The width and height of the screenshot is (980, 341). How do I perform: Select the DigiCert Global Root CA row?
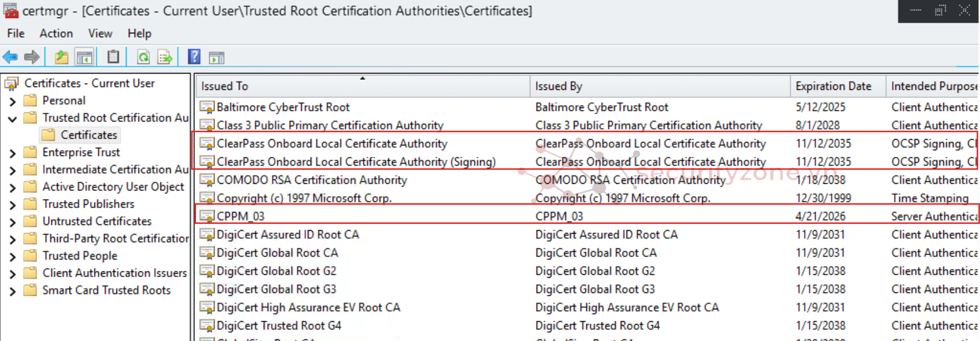click(587, 253)
